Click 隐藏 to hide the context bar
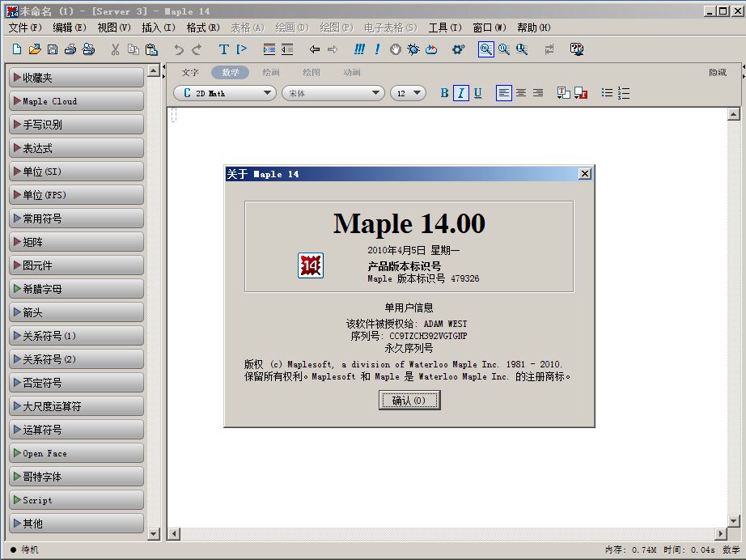 click(x=718, y=72)
